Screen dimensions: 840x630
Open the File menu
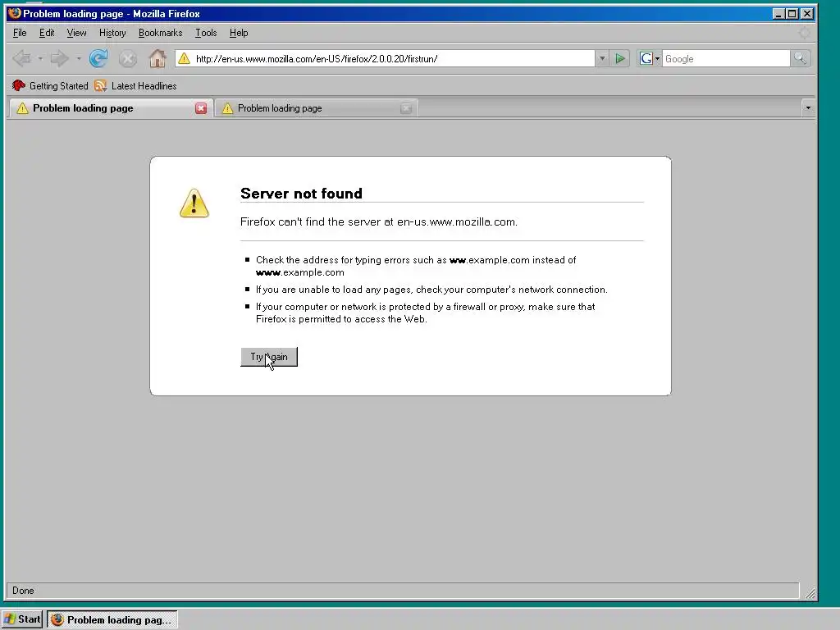20,33
